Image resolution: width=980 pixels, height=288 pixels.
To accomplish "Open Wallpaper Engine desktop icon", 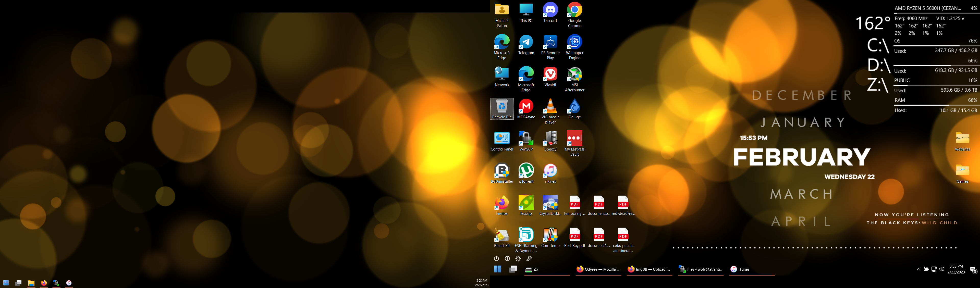I will tap(574, 47).
